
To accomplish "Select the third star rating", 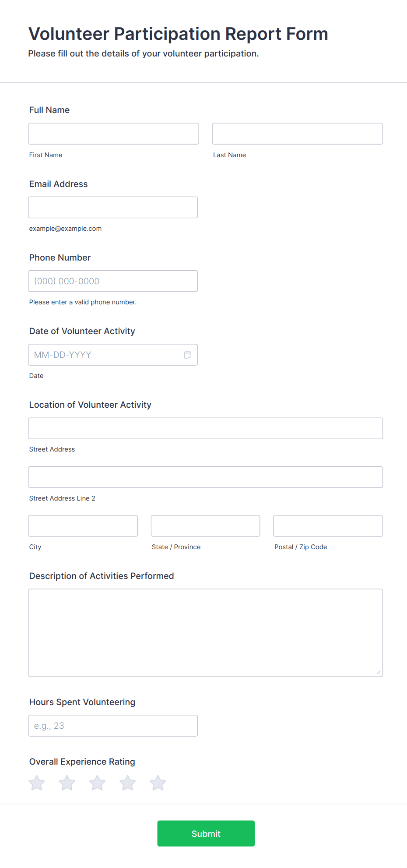I will [x=97, y=783].
